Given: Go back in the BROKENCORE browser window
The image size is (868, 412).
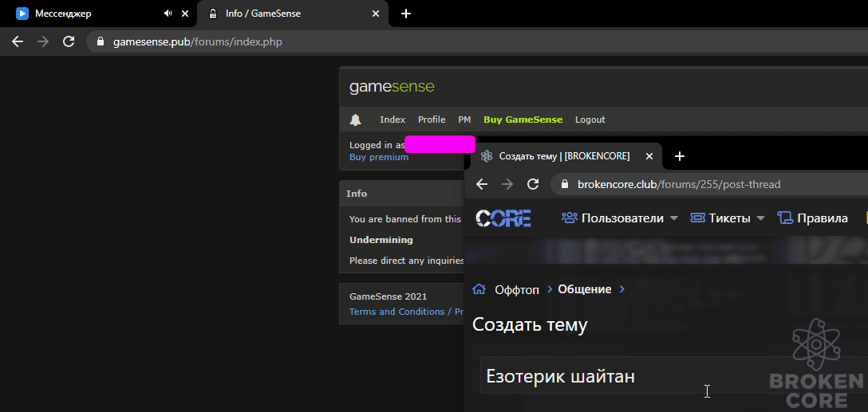Looking at the screenshot, I should tap(482, 184).
